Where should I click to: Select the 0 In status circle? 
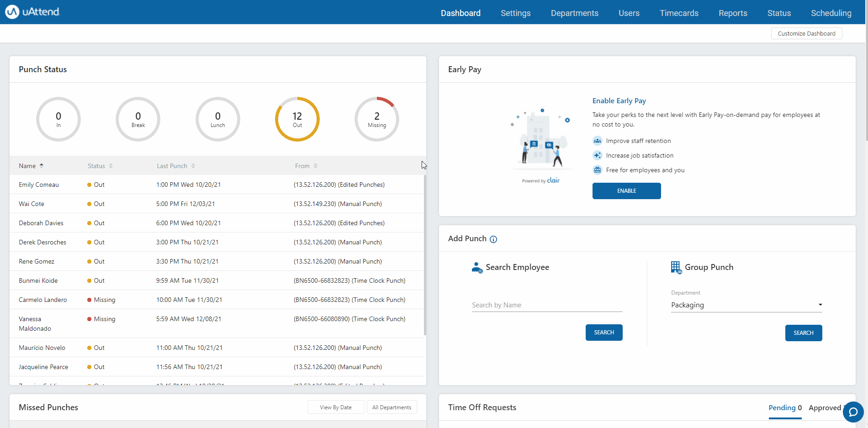58,119
